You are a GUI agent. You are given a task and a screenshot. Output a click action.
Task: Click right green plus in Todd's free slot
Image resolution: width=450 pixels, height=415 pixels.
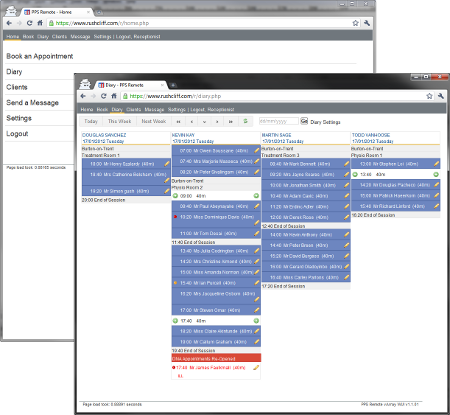point(436,174)
